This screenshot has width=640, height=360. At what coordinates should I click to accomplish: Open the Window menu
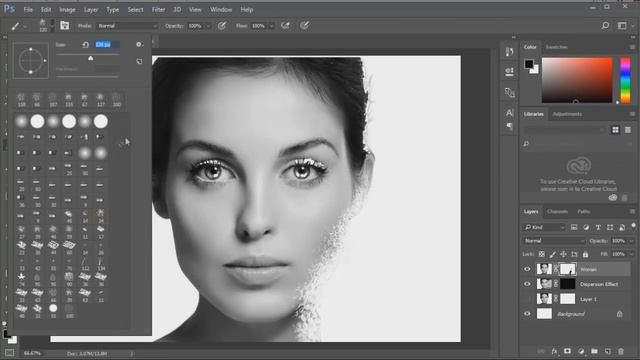pyautogui.click(x=221, y=9)
